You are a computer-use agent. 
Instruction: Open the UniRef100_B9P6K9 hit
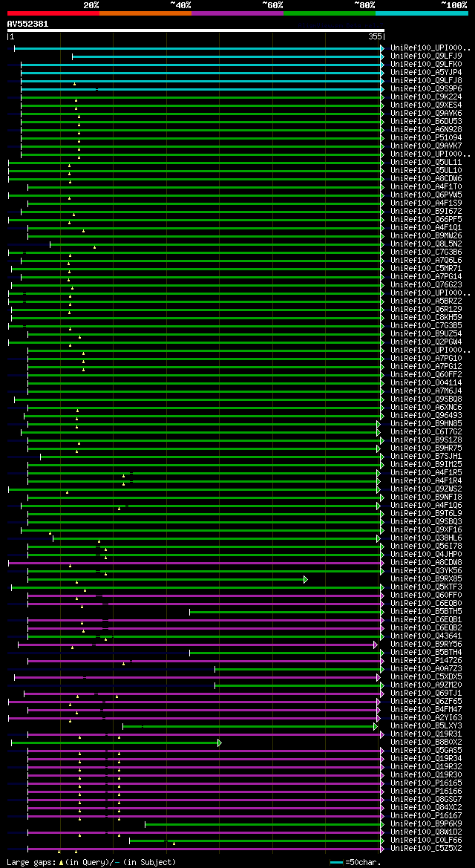(x=426, y=823)
